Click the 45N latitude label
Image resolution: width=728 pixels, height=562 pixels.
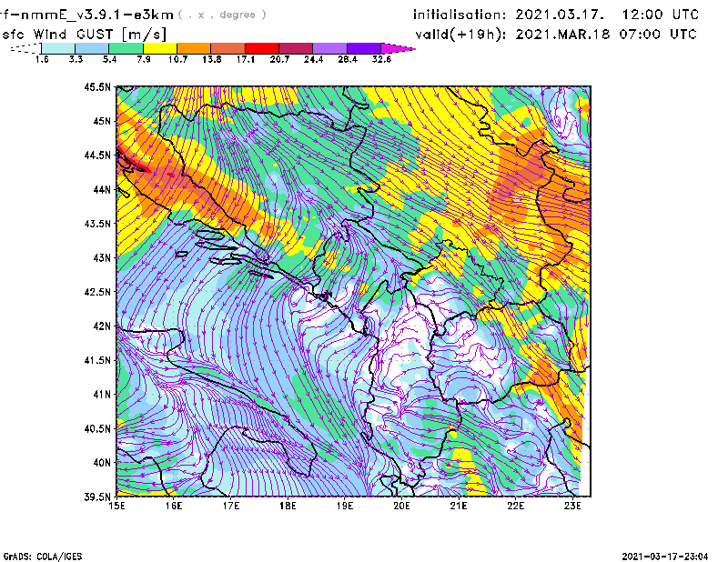click(102, 121)
